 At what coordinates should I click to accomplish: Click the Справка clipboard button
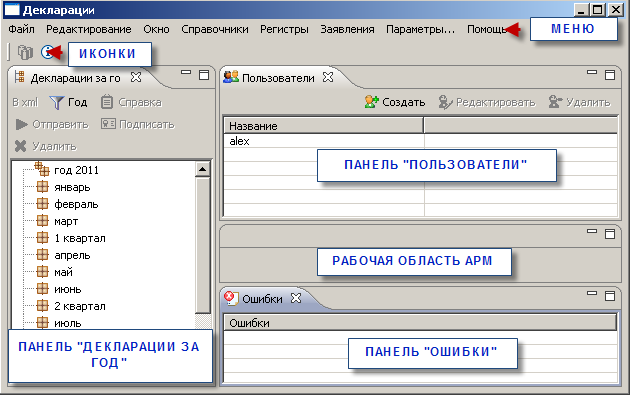pos(131,102)
